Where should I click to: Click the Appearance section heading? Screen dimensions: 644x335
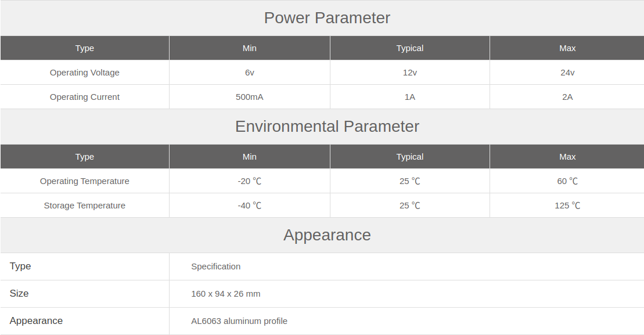[327, 235]
